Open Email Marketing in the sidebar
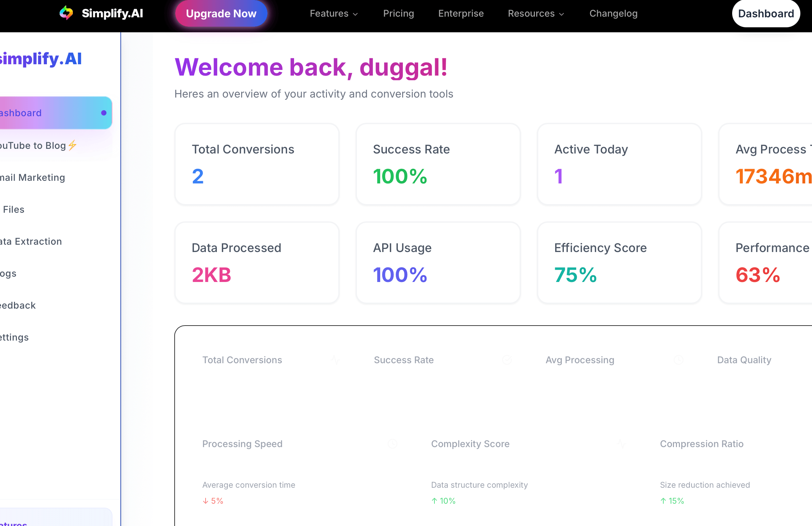This screenshot has height=526, width=812. 56,177
